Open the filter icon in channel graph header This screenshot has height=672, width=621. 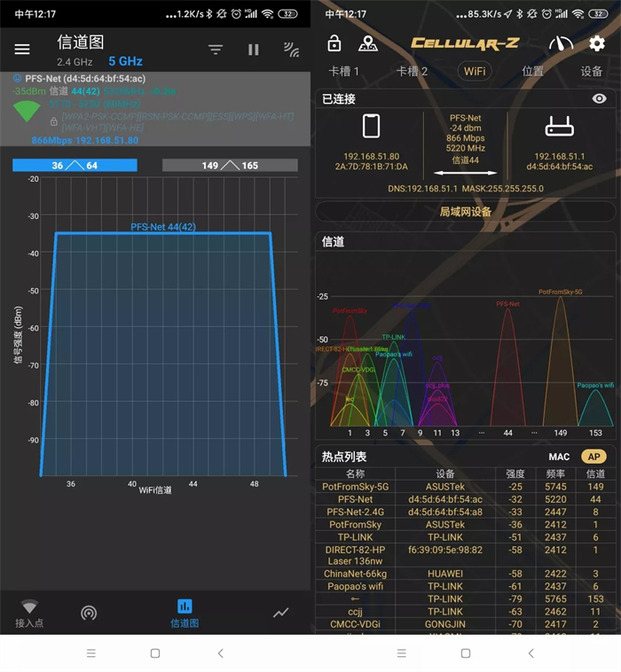point(216,50)
